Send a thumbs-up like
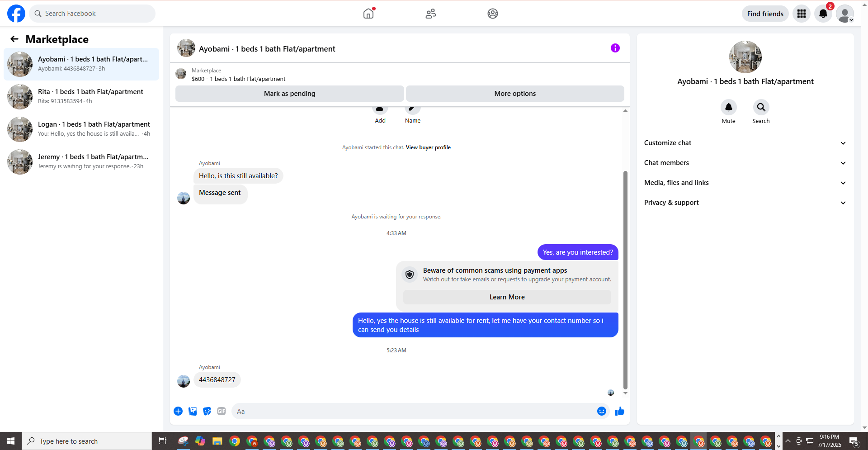 [x=620, y=411]
